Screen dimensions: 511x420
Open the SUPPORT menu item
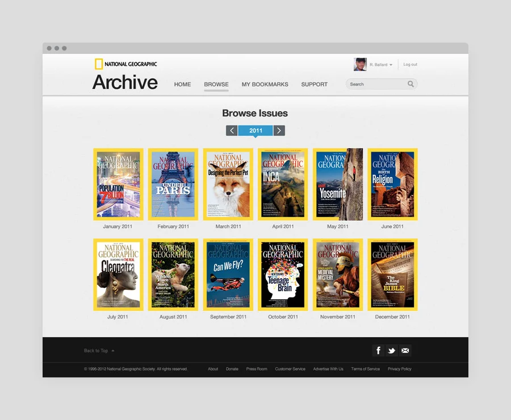[x=314, y=85]
